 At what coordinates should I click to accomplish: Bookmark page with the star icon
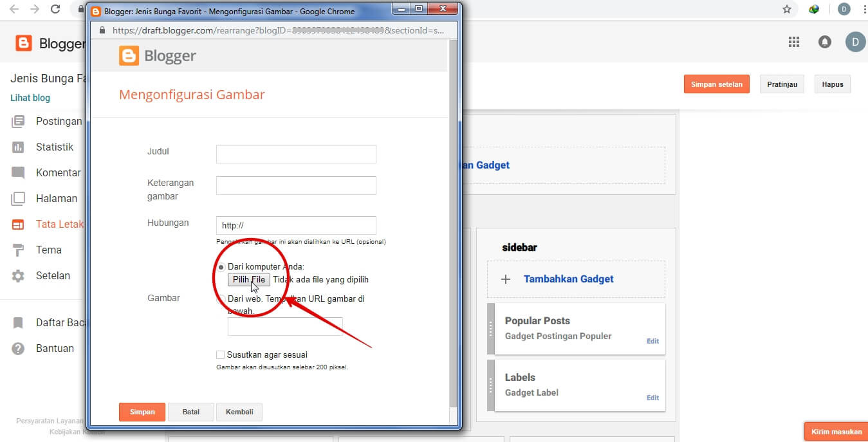pyautogui.click(x=787, y=9)
